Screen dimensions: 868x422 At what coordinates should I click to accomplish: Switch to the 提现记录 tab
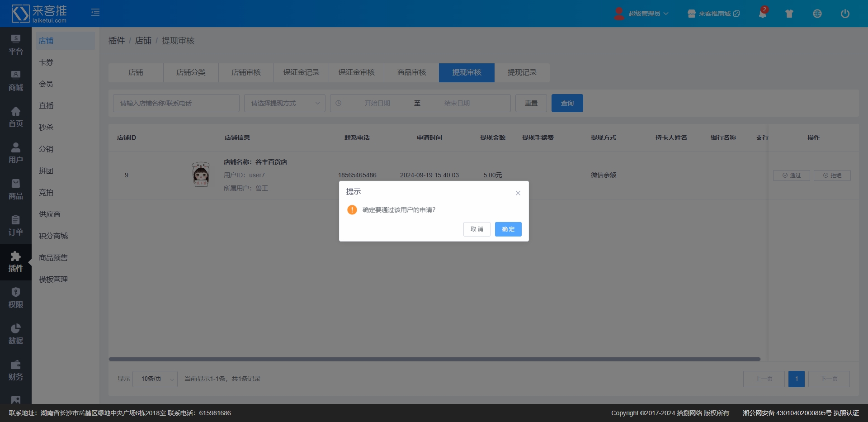click(x=522, y=72)
